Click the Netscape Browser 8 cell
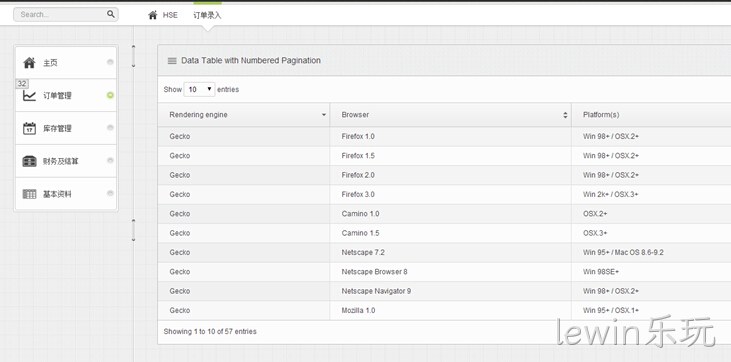 [x=450, y=272]
